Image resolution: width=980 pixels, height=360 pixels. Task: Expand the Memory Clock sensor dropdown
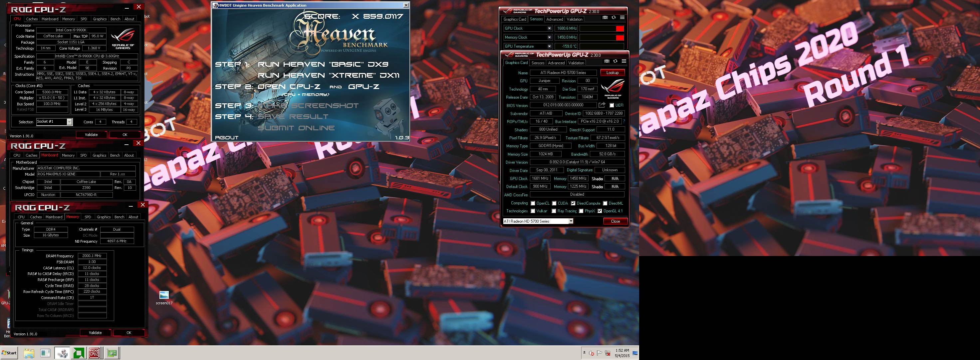tap(549, 37)
